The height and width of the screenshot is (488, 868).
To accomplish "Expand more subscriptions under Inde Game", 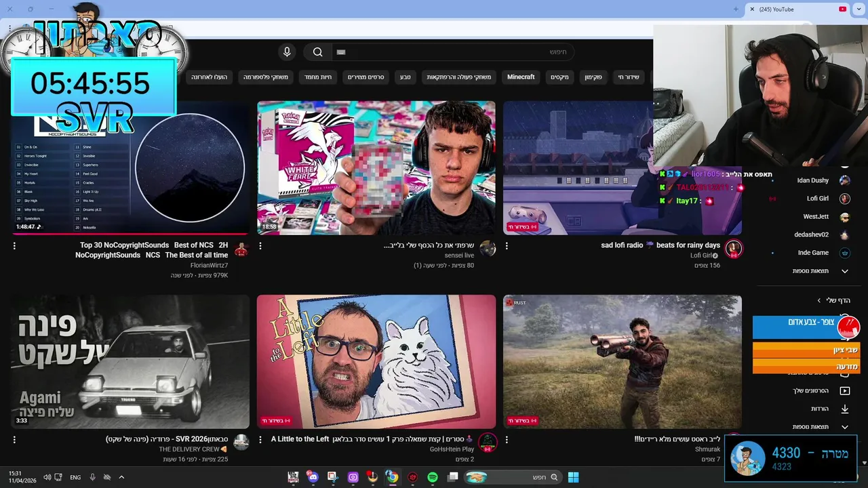I will click(845, 271).
